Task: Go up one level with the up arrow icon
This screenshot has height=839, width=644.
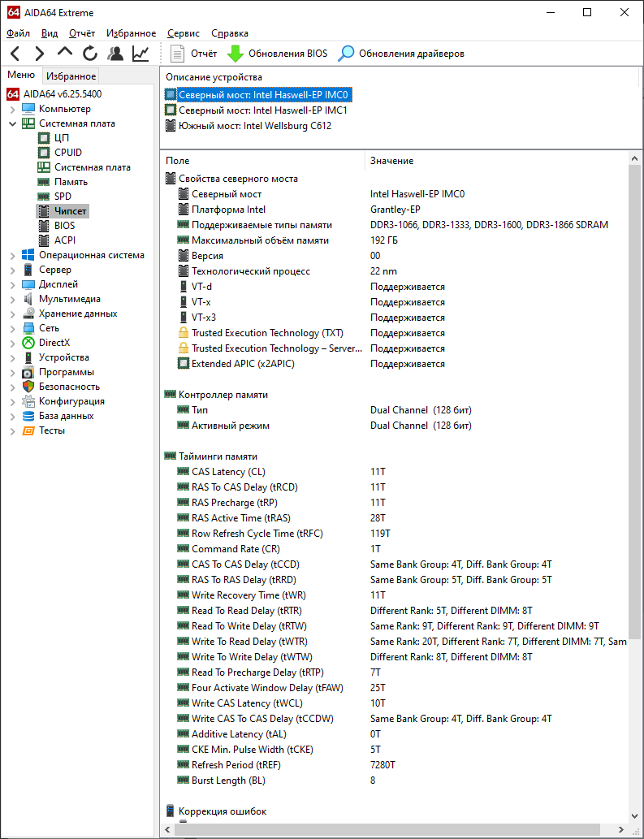Action: 65,53
